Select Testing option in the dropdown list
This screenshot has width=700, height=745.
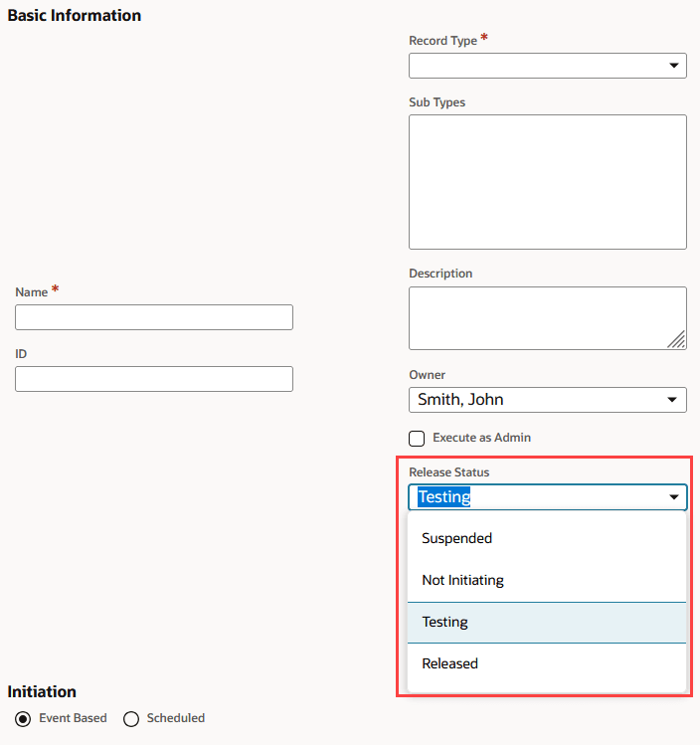coord(547,623)
